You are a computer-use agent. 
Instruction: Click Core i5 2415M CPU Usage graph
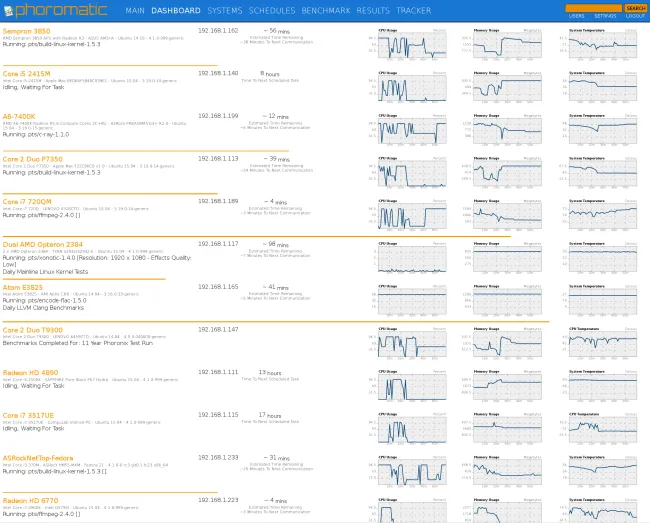pos(412,88)
